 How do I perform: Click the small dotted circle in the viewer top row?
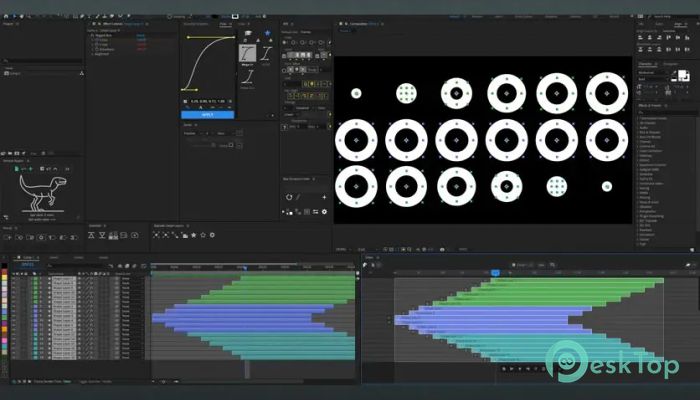(x=406, y=93)
